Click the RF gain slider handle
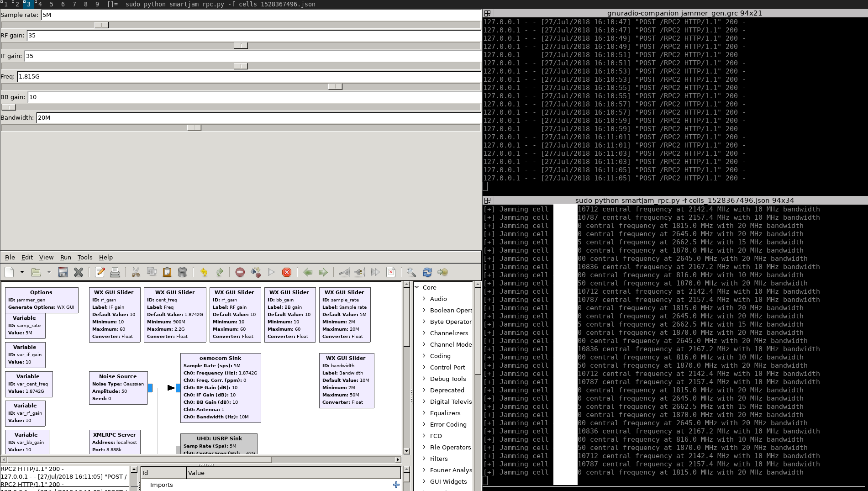Viewport: 868px width, 491px height. (x=241, y=46)
